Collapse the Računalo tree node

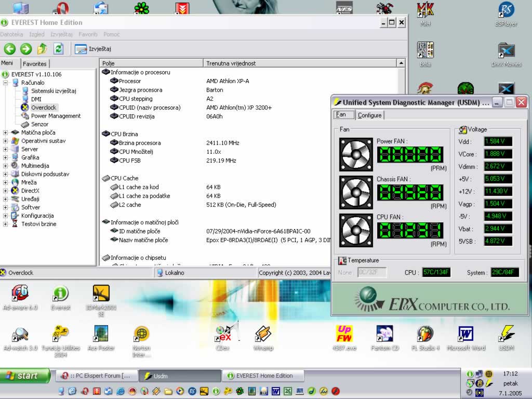pyautogui.click(x=6, y=83)
